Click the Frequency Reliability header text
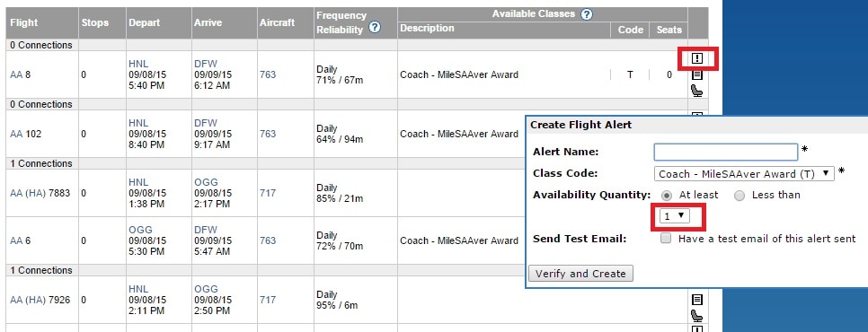The width and height of the screenshot is (868, 332). [341, 22]
